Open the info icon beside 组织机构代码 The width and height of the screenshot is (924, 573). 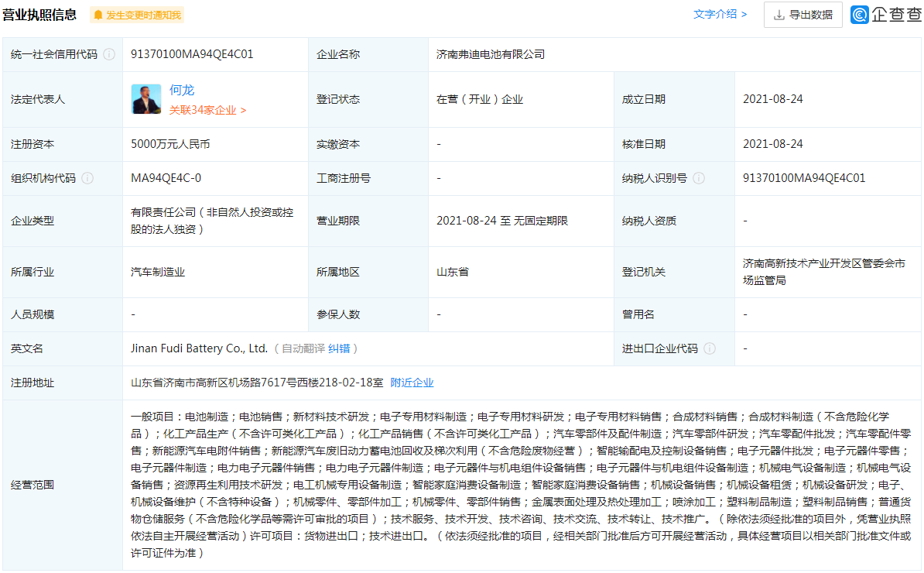click(87, 177)
